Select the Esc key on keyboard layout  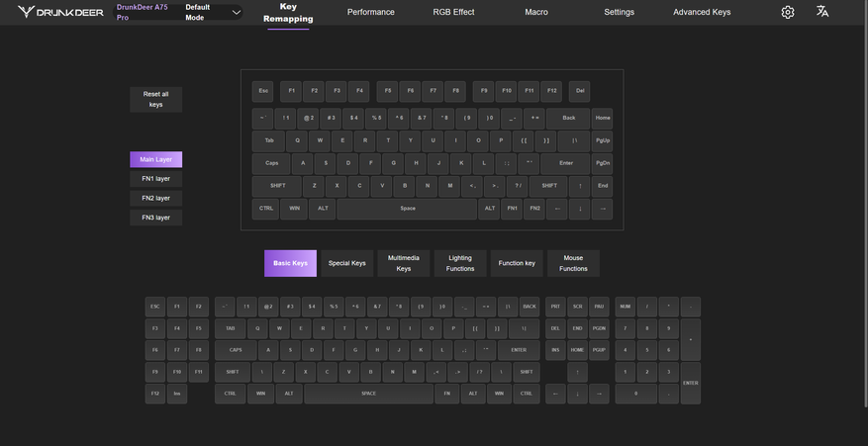[263, 91]
